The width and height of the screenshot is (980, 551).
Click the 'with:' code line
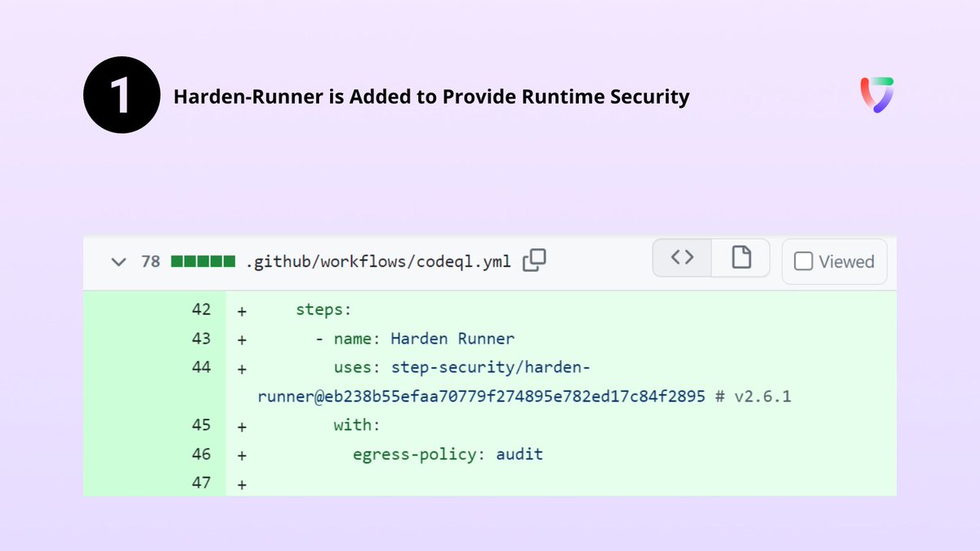click(357, 425)
